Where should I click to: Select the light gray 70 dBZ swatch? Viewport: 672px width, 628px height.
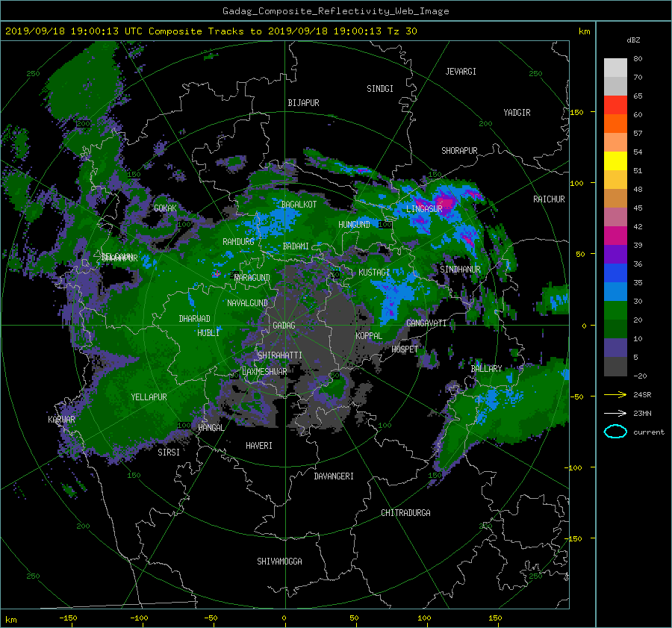click(615, 67)
